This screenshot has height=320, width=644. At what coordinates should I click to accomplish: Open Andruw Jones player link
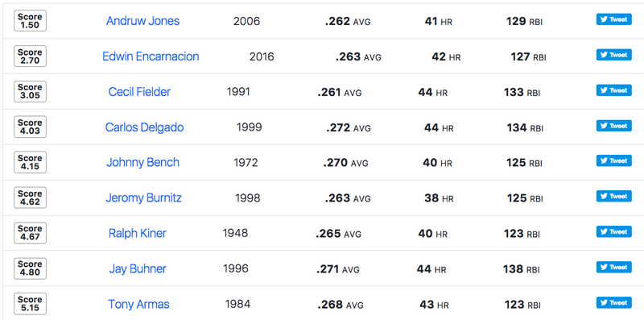tap(143, 21)
